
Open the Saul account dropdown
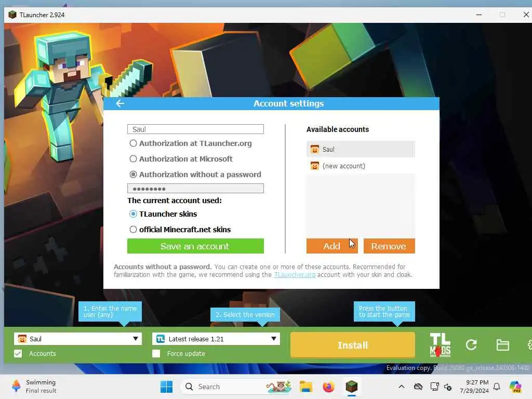[x=78, y=339]
